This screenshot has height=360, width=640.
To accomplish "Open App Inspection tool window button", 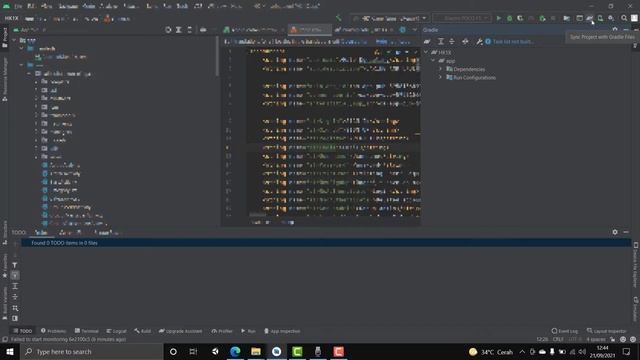I will coord(282,331).
